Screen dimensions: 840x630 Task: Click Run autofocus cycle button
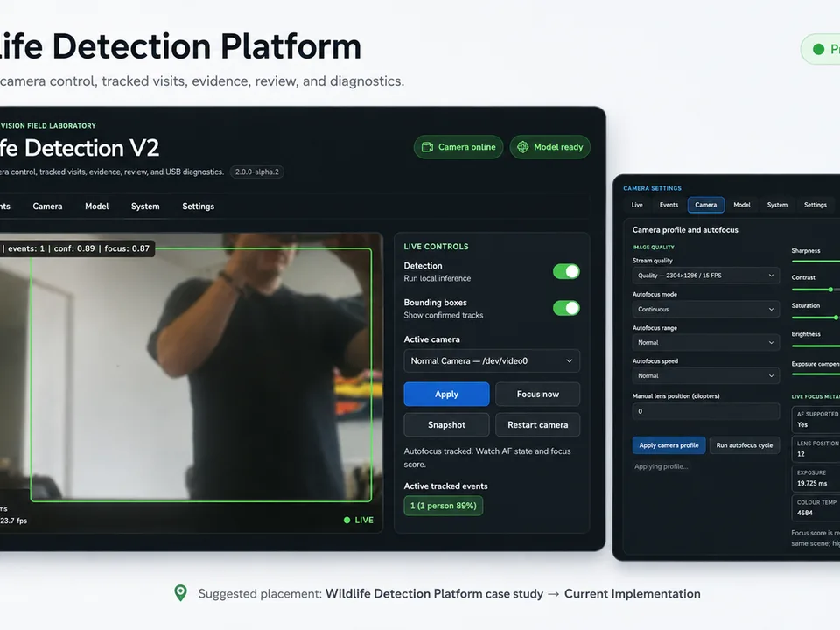tap(745, 445)
